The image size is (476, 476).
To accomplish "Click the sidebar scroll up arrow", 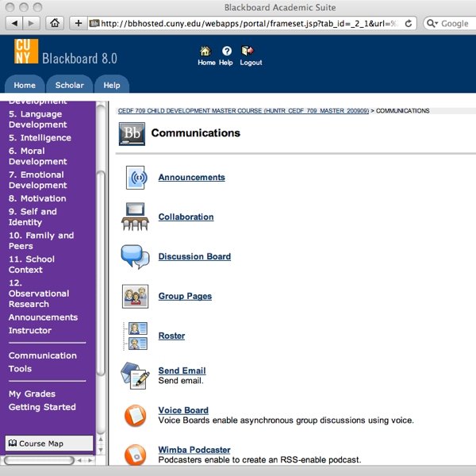I will (x=101, y=440).
